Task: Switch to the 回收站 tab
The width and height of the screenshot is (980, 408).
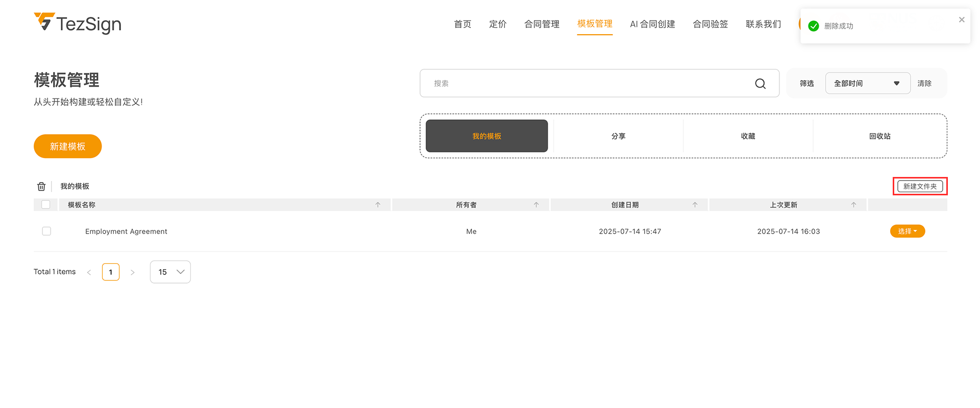Action: pyautogui.click(x=879, y=136)
